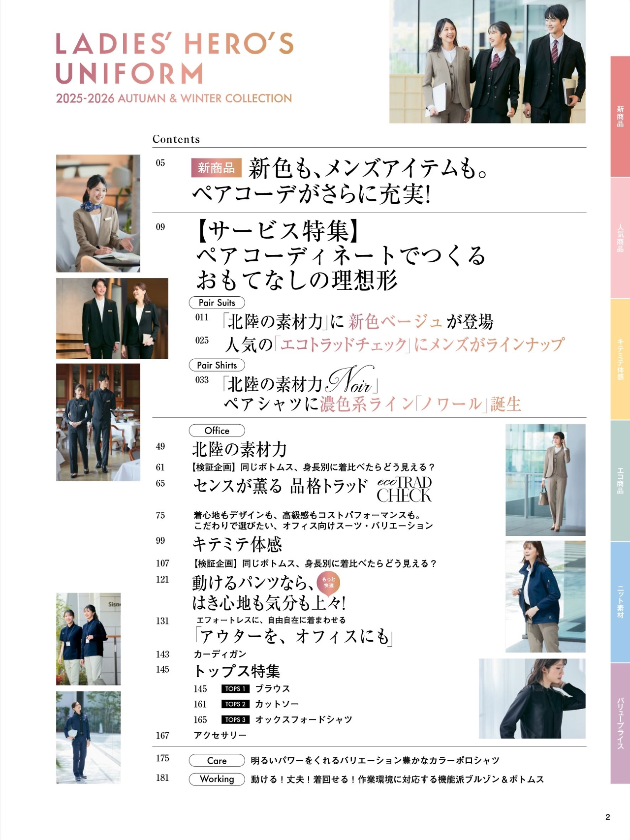Go to the ニット素材 side tab
The image size is (630, 840).
coord(620,602)
